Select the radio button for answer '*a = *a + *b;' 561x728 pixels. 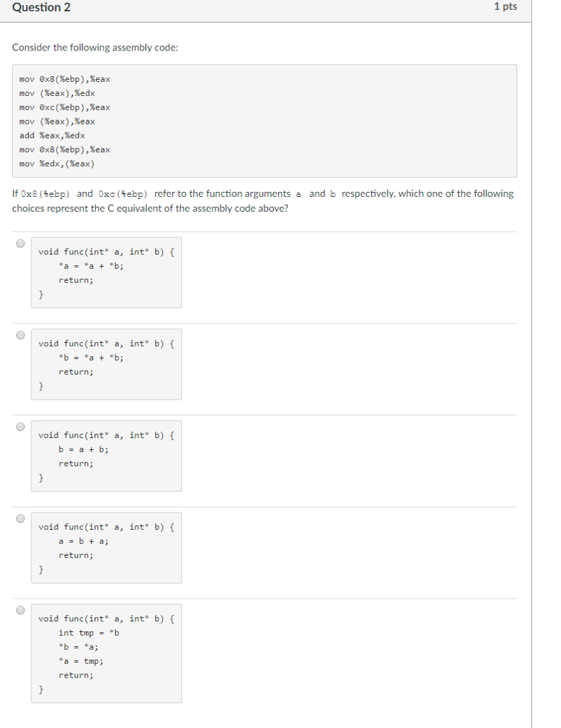(x=21, y=243)
